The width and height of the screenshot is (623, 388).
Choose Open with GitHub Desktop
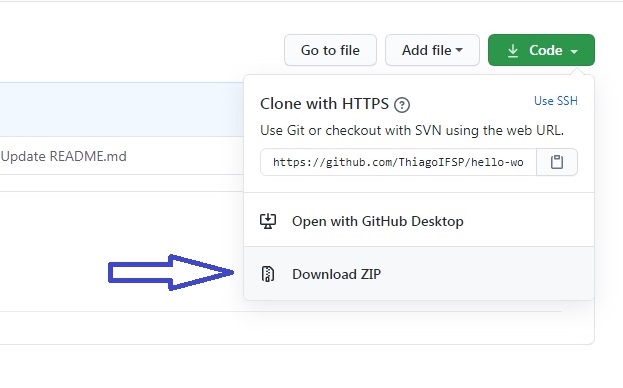point(419,221)
